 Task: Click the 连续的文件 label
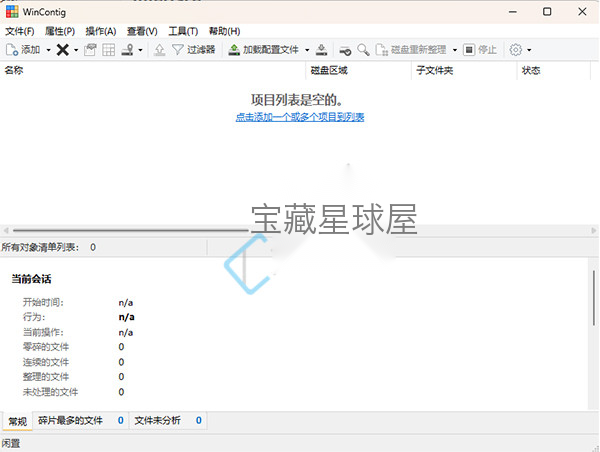tap(46, 362)
